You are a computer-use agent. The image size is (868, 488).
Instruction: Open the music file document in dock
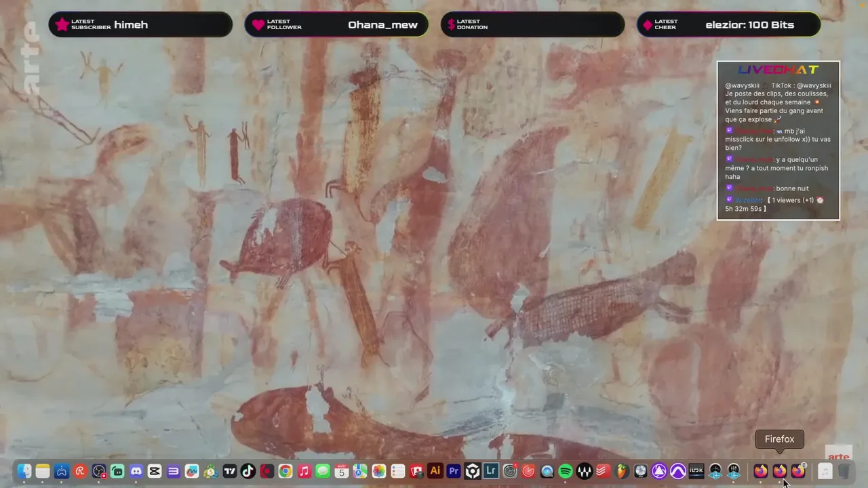click(x=825, y=471)
